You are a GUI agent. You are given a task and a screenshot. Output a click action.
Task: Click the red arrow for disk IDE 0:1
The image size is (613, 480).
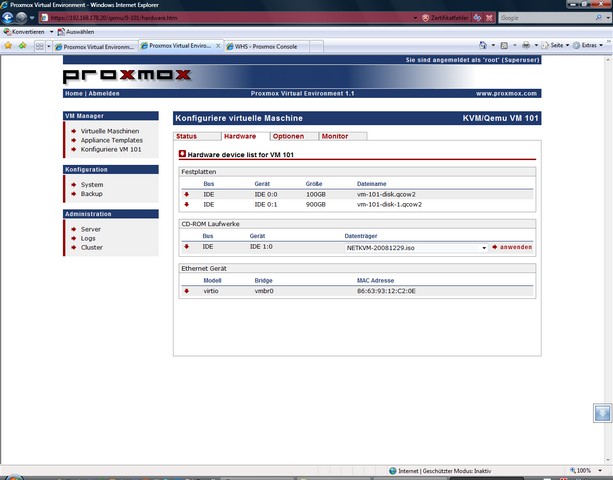click(186, 204)
